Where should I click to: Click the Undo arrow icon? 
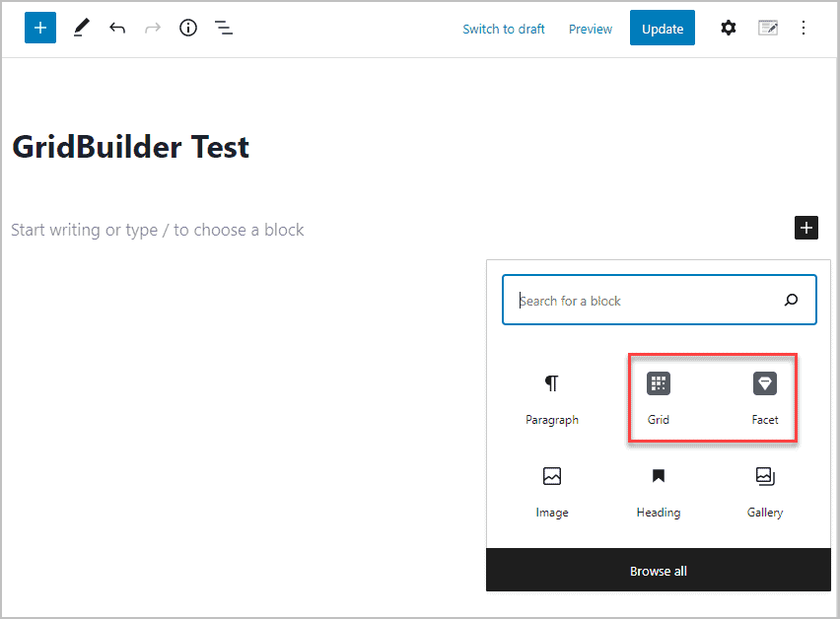pyautogui.click(x=117, y=29)
